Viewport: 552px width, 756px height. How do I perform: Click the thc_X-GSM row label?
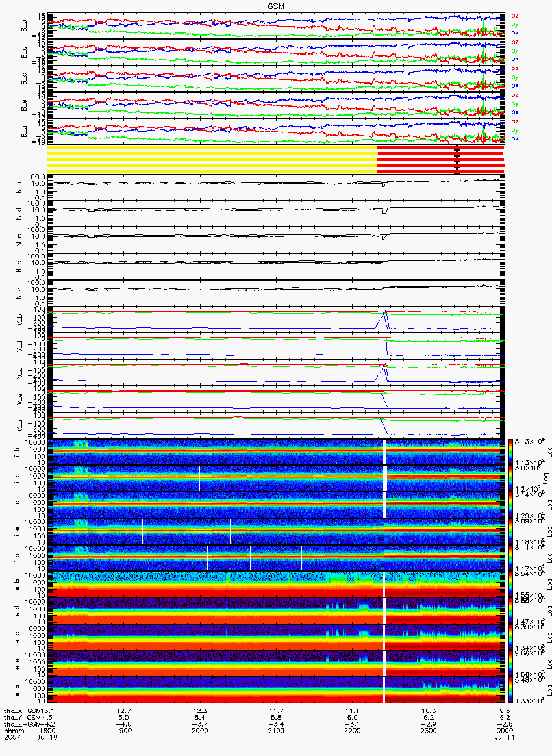(23, 711)
